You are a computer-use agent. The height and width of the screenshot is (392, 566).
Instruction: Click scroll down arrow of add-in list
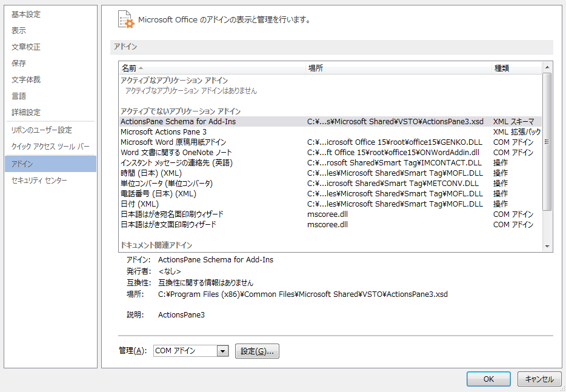(547, 246)
